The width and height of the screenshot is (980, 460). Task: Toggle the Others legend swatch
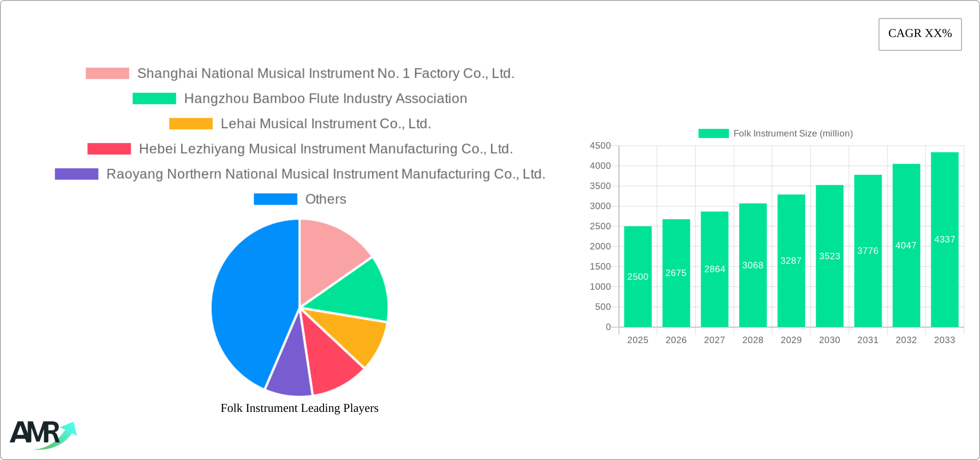[276, 199]
